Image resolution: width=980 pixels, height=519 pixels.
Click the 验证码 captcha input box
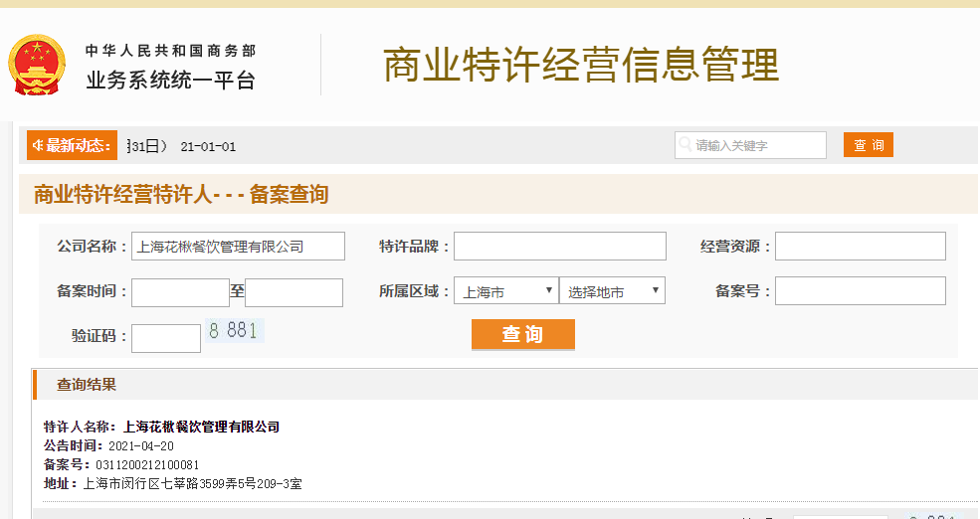pyautogui.click(x=166, y=338)
